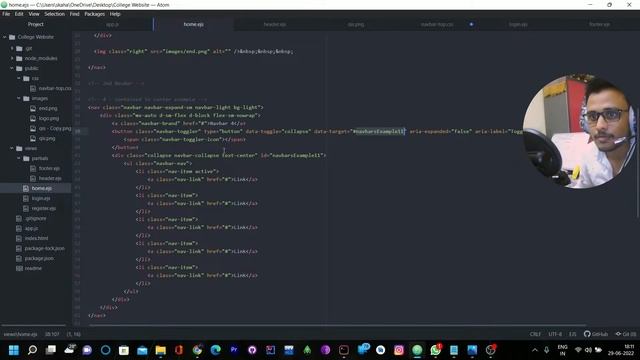Open index.html in the tree
Viewport: 640px width, 360px height.
click(x=32, y=238)
